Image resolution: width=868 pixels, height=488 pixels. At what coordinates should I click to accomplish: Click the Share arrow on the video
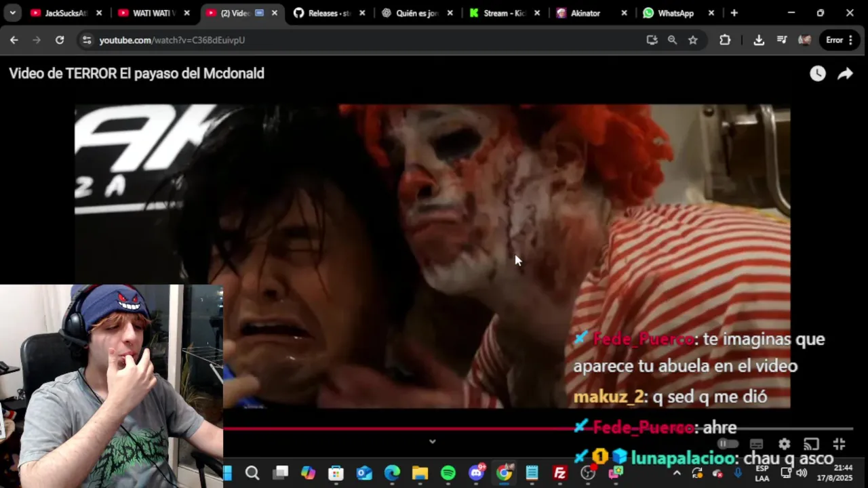845,74
